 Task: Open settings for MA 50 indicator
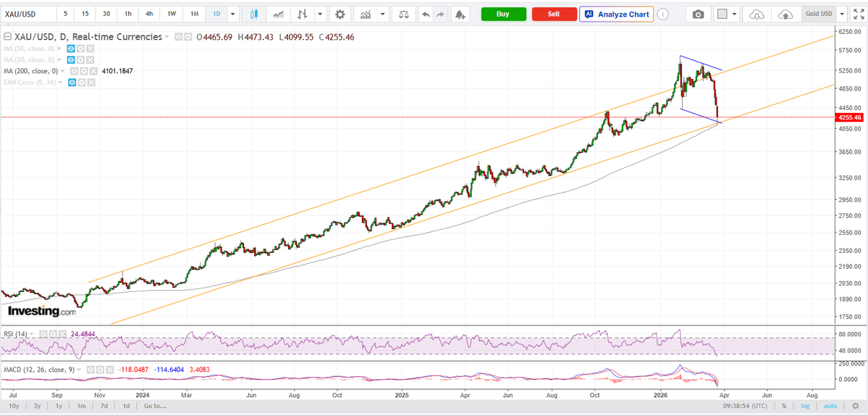(80, 48)
